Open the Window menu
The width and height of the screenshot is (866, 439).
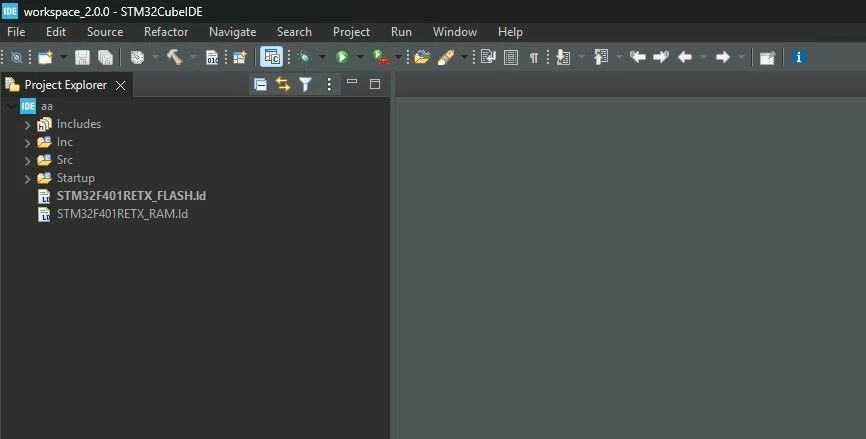tap(455, 32)
